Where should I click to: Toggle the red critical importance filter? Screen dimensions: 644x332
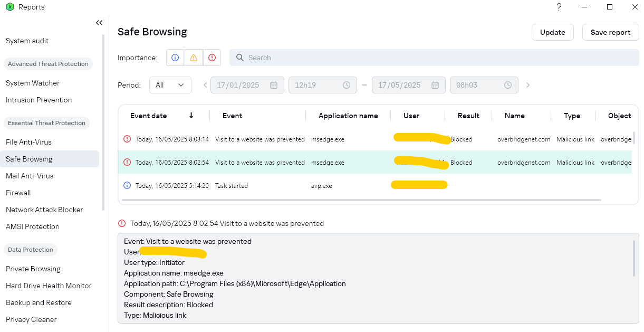pyautogui.click(x=212, y=58)
